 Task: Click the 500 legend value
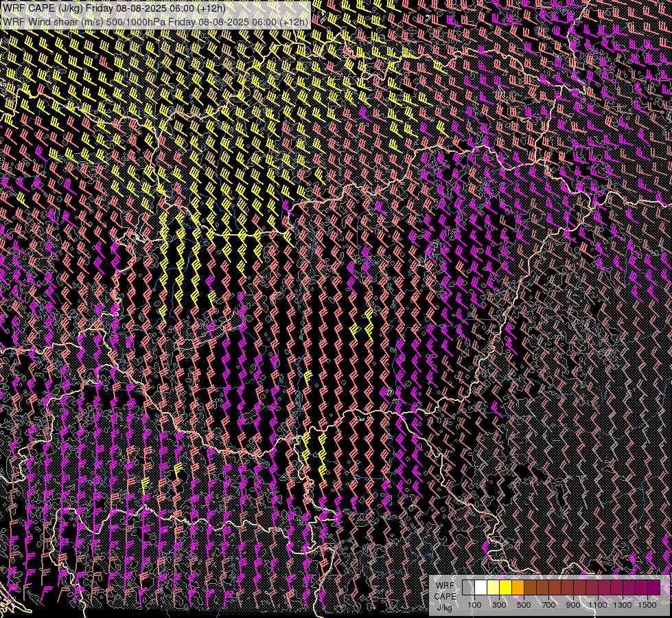click(524, 605)
